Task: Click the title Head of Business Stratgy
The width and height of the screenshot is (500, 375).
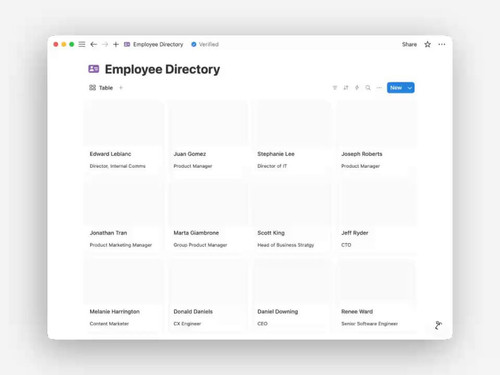Action: [286, 245]
